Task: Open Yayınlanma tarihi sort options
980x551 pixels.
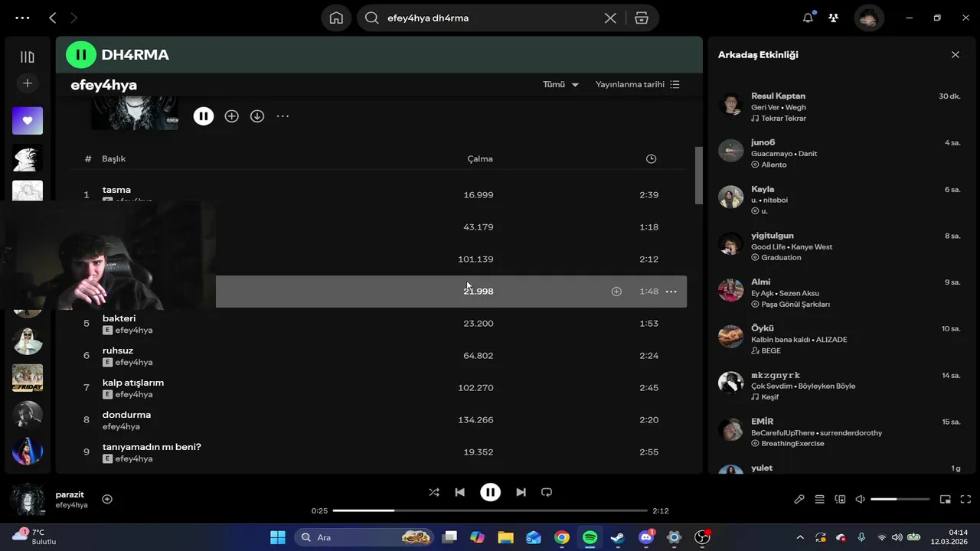Action: coord(637,84)
